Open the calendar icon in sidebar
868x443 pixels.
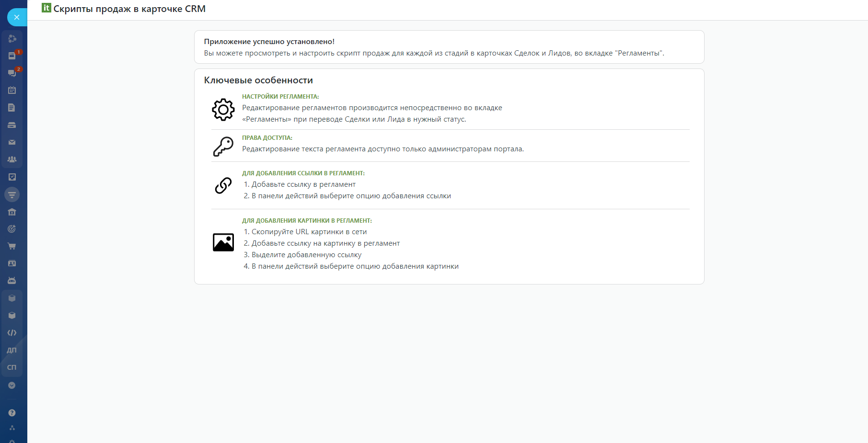12,90
